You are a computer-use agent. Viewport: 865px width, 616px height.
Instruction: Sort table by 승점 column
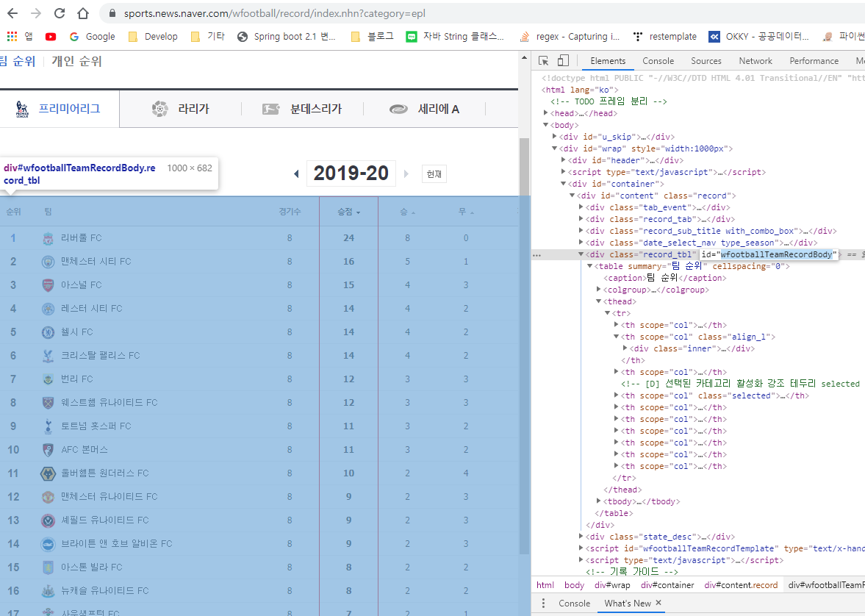click(x=348, y=212)
